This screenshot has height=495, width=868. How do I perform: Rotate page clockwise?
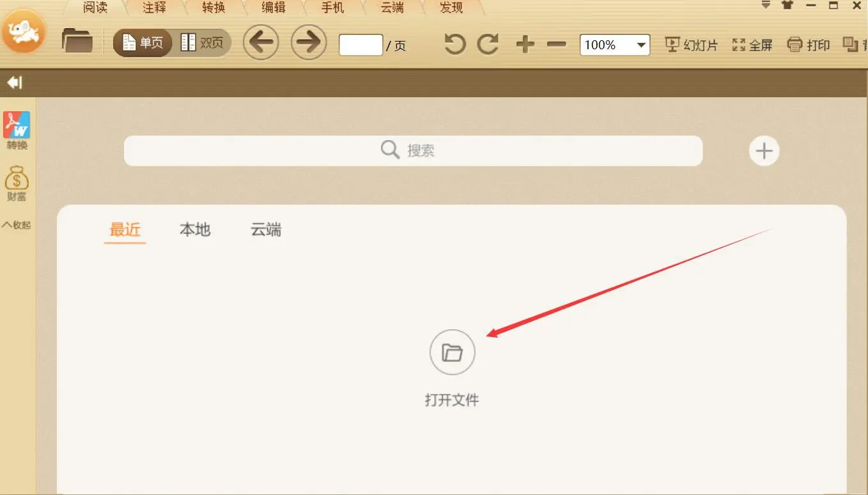(488, 44)
